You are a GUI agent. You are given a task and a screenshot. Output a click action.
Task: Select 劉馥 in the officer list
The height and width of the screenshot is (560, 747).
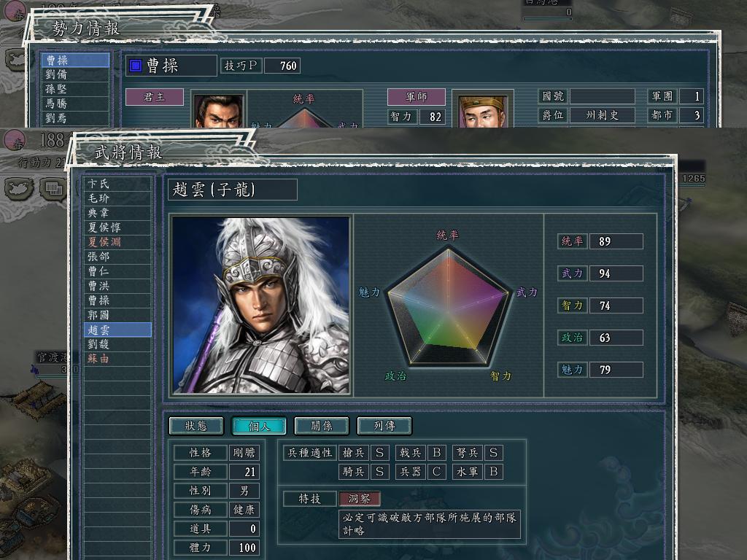point(117,344)
